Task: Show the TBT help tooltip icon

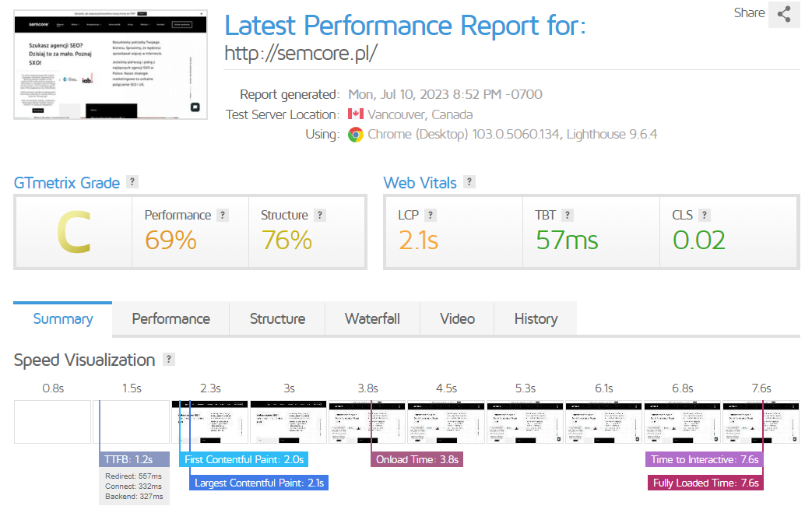Action: pos(568,215)
